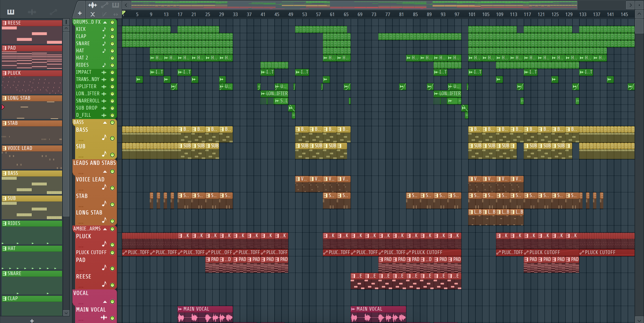Image resolution: width=644 pixels, height=323 pixels.
Task: Click the picker panel vertical scrollbar thumb
Action: 66,124
